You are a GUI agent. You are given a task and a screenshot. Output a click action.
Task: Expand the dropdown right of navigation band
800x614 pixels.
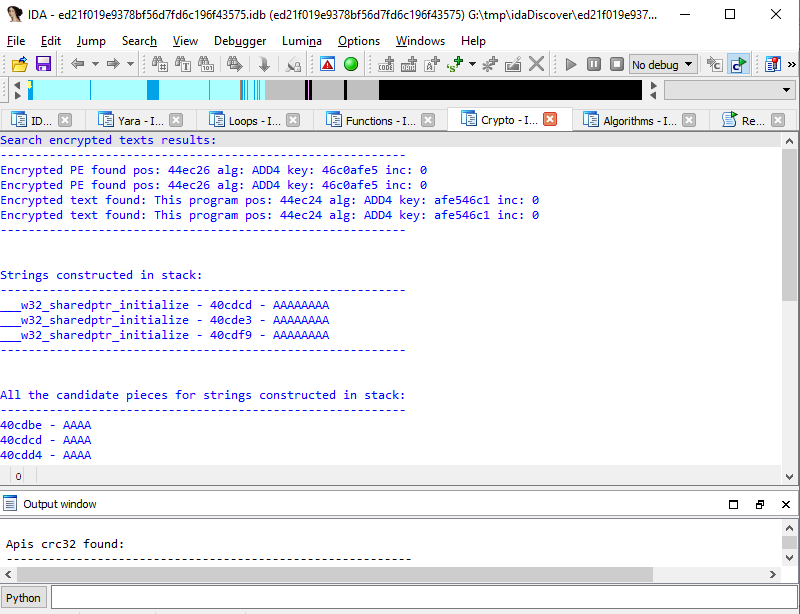pyautogui.click(x=786, y=90)
